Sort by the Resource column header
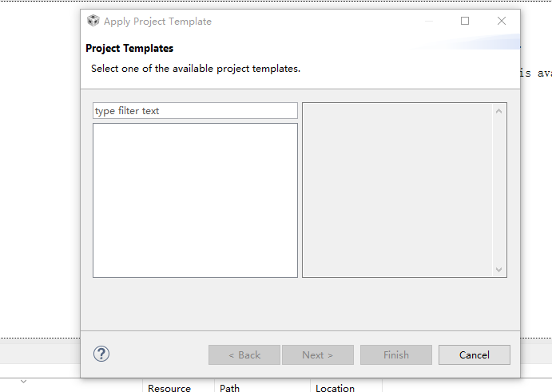552x392 pixels. (x=169, y=388)
